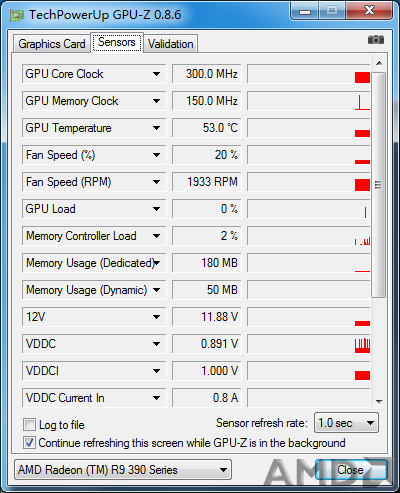
Task: Expand the Fan Speed (RPM) dropdown
Action: (156, 182)
